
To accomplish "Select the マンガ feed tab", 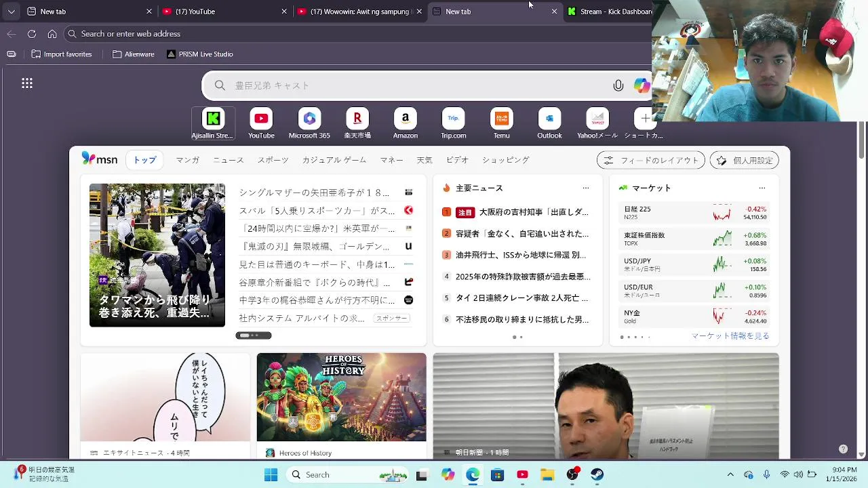I will click(187, 160).
